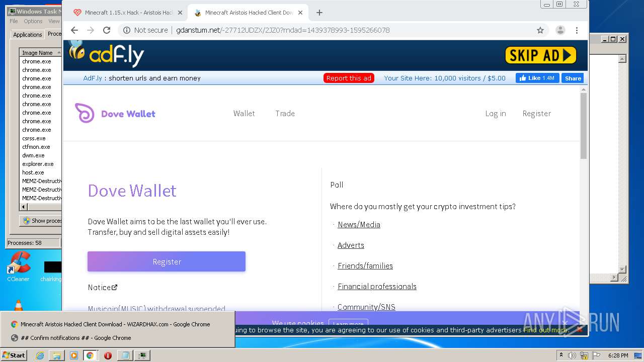Screen dimensions: 644x362
Task: Open CCleaner desktop shortcut
Action: pyautogui.click(x=18, y=266)
